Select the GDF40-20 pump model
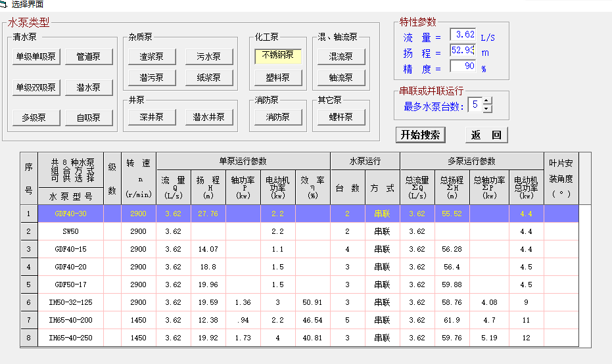 click(x=70, y=267)
